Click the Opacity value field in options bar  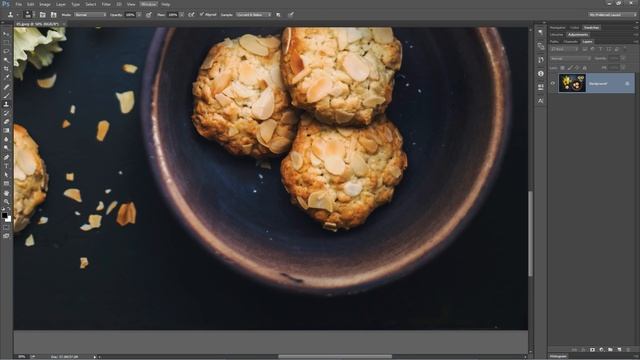[130, 15]
